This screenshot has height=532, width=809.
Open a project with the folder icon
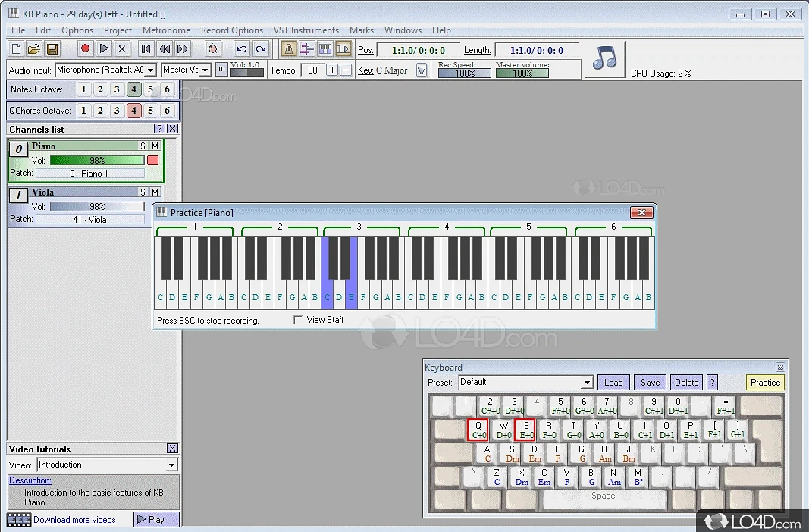click(x=34, y=49)
